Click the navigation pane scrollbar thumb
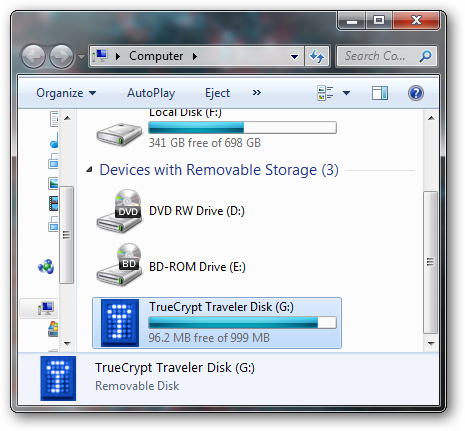 [67, 235]
